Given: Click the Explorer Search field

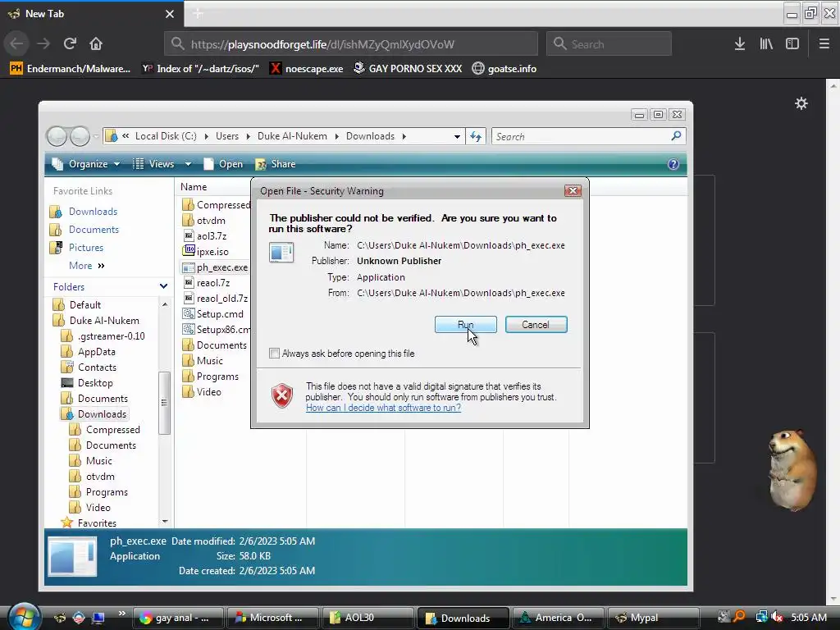Looking at the screenshot, I should point(588,137).
